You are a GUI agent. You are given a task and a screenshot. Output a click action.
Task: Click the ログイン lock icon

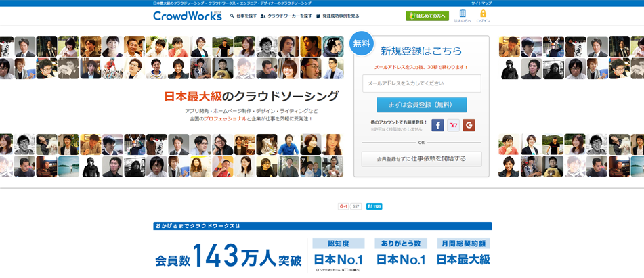coord(483,16)
